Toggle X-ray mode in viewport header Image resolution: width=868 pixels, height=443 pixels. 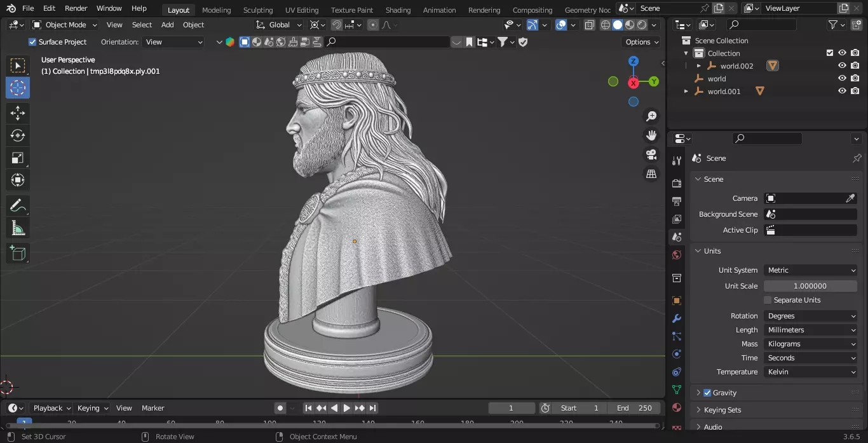589,25
